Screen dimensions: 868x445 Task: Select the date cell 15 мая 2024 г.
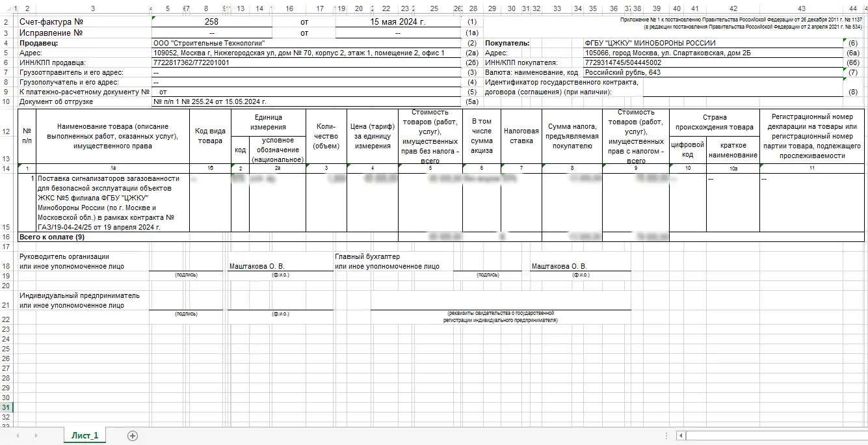click(397, 22)
